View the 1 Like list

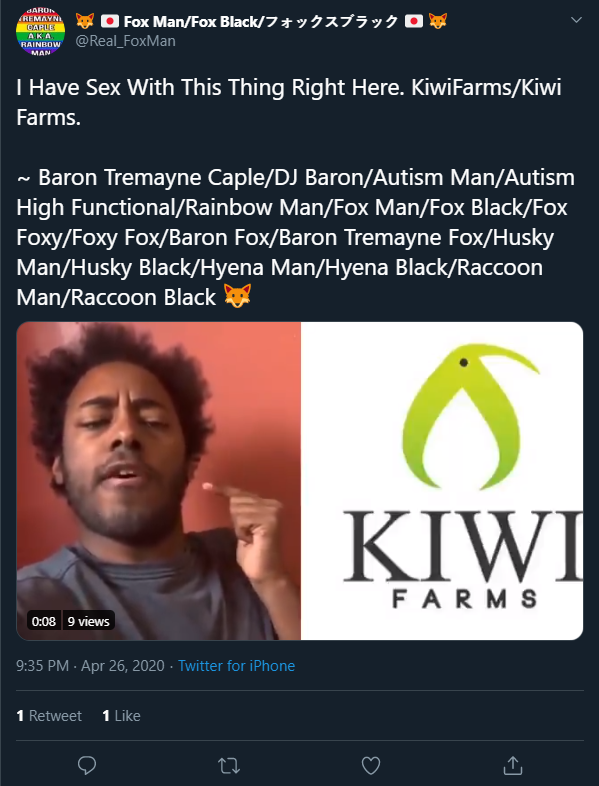coord(121,715)
